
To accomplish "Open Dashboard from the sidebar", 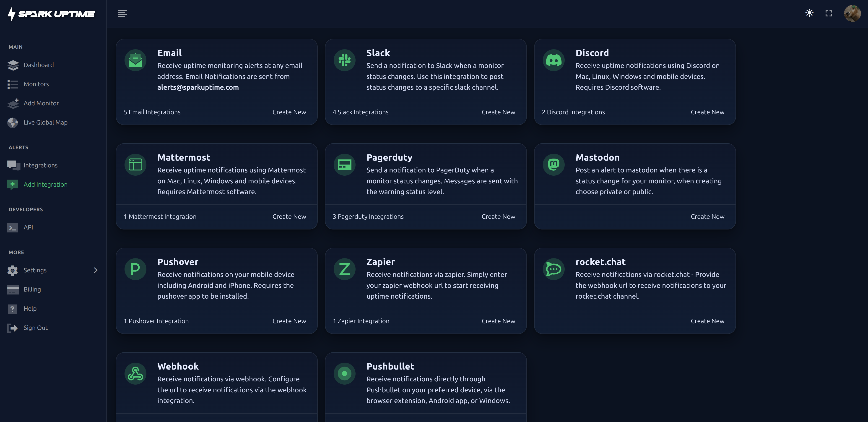I will click(x=38, y=65).
